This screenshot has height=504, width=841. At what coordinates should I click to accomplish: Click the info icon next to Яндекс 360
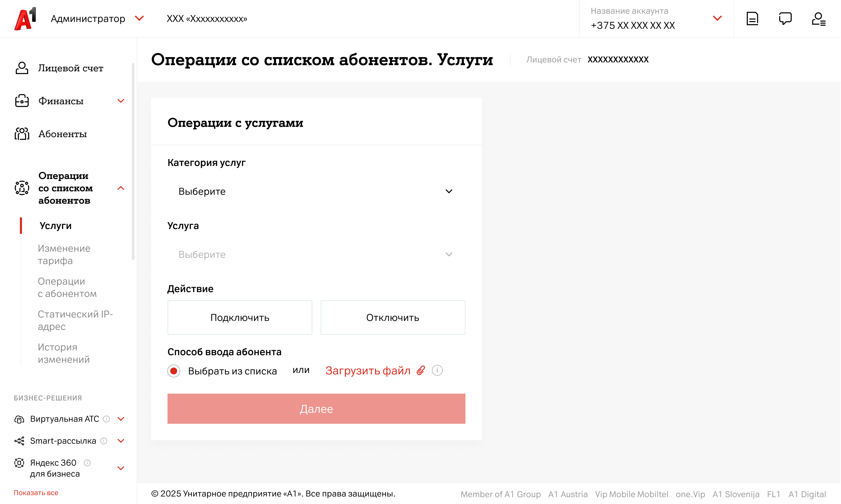[x=87, y=463]
